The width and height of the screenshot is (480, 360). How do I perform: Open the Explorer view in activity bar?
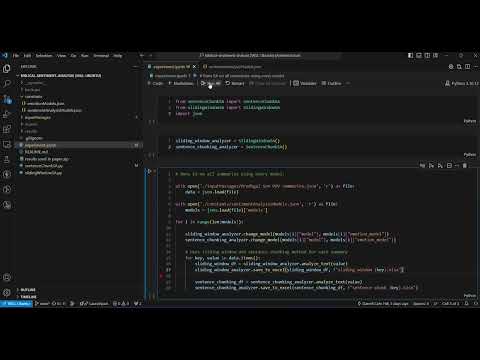7,69
